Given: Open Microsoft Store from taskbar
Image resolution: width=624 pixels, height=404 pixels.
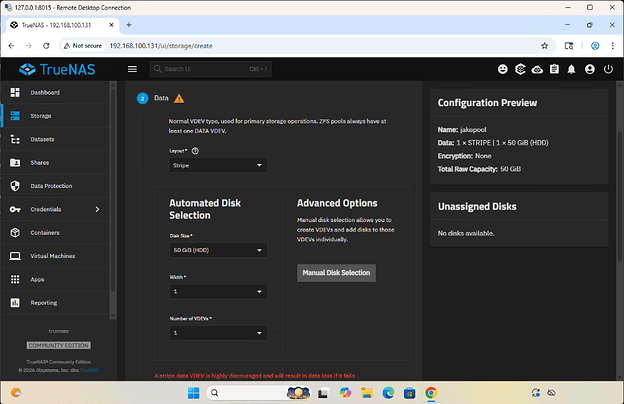Looking at the screenshot, I should tap(410, 393).
